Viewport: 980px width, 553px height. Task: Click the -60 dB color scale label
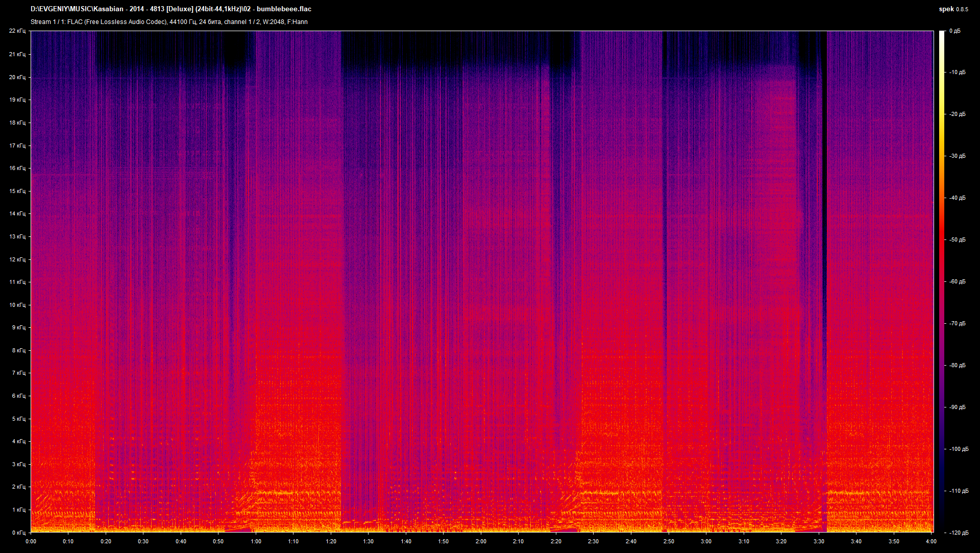957,281
